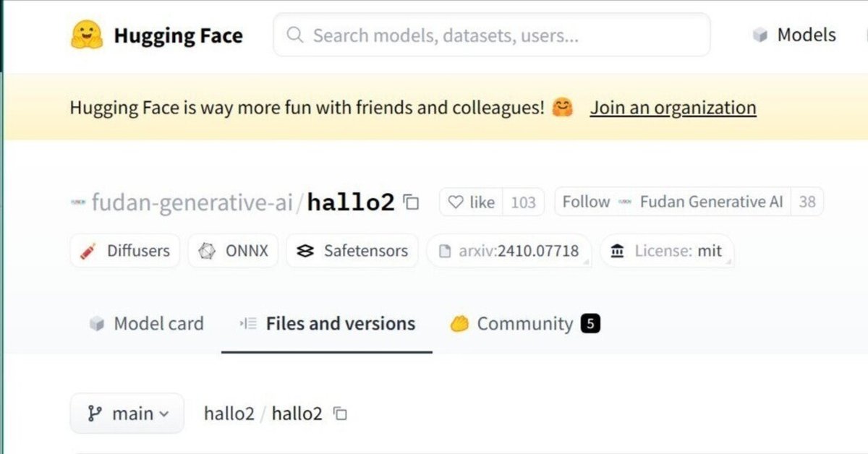Copy the hallo2 model name
Viewport: 868px width, 454px height.
point(409,202)
